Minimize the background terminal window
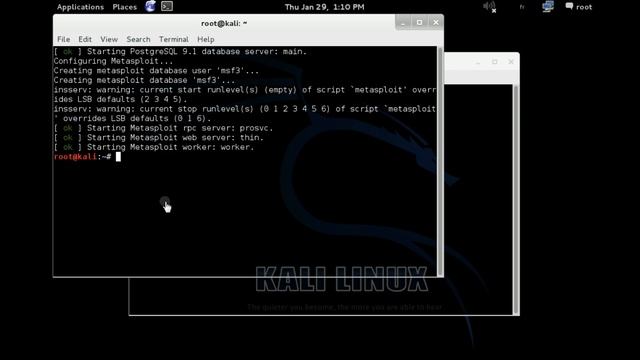The width and height of the screenshot is (640, 360). pyautogui.click(x=478, y=62)
